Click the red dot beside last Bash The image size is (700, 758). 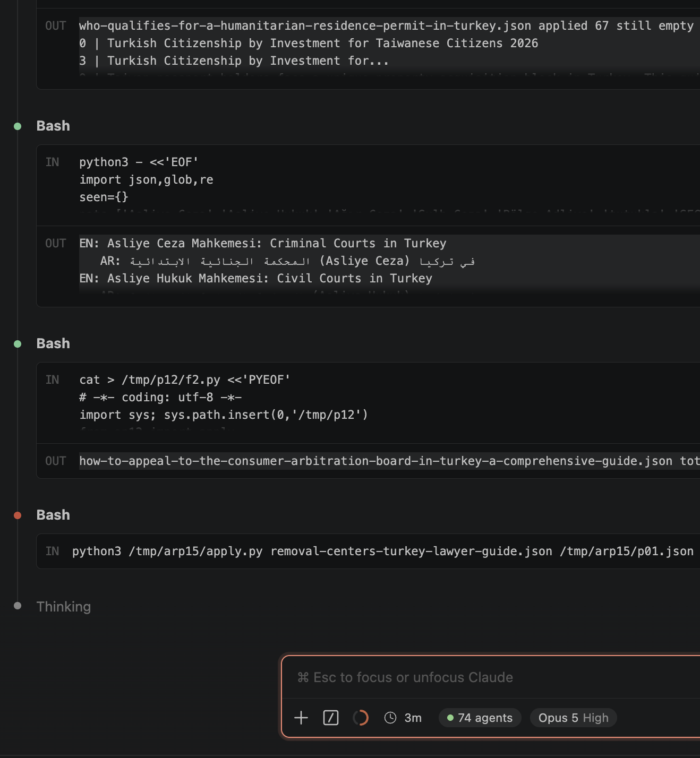(x=18, y=515)
